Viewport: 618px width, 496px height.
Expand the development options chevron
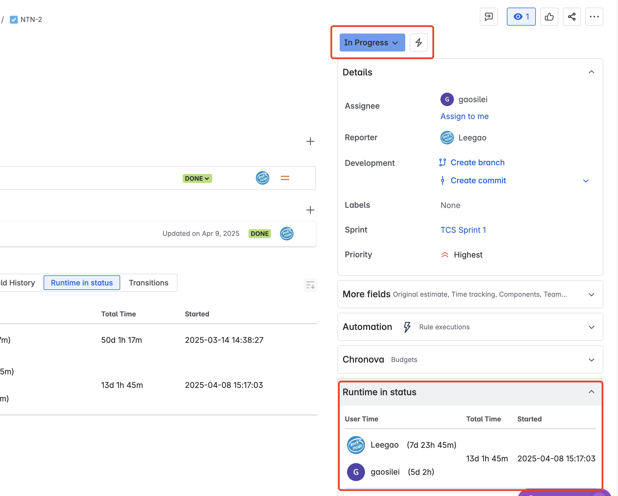pos(586,181)
